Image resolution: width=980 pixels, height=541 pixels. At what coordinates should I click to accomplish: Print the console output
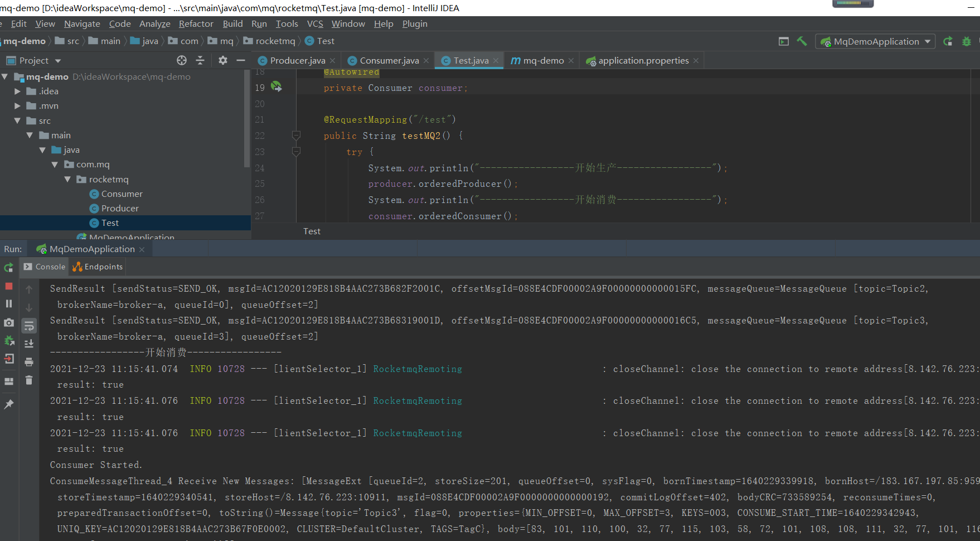click(x=29, y=362)
